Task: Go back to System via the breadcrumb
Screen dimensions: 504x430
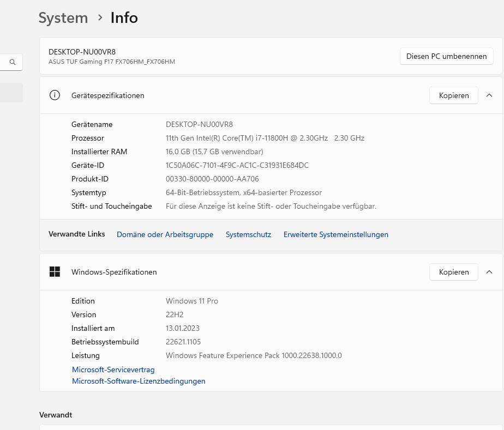Action: 63,17
